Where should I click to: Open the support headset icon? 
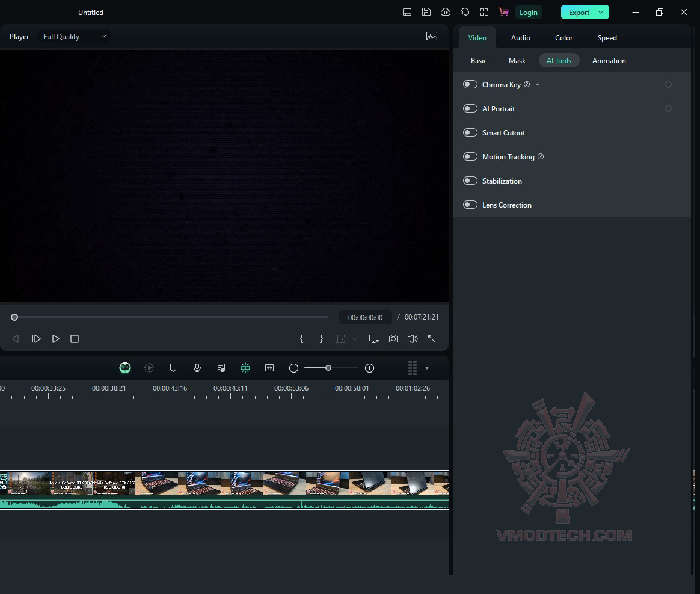(x=465, y=12)
